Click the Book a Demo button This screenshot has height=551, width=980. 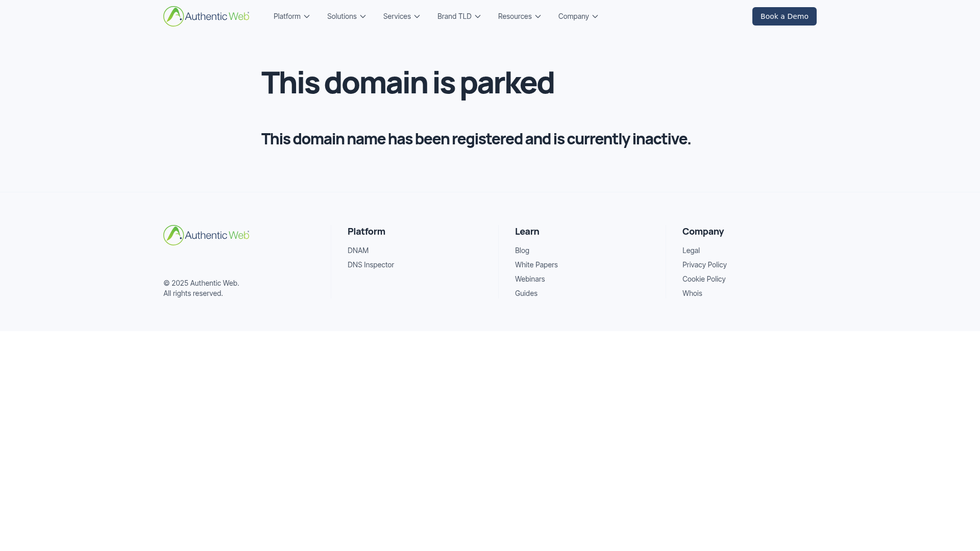784,16
